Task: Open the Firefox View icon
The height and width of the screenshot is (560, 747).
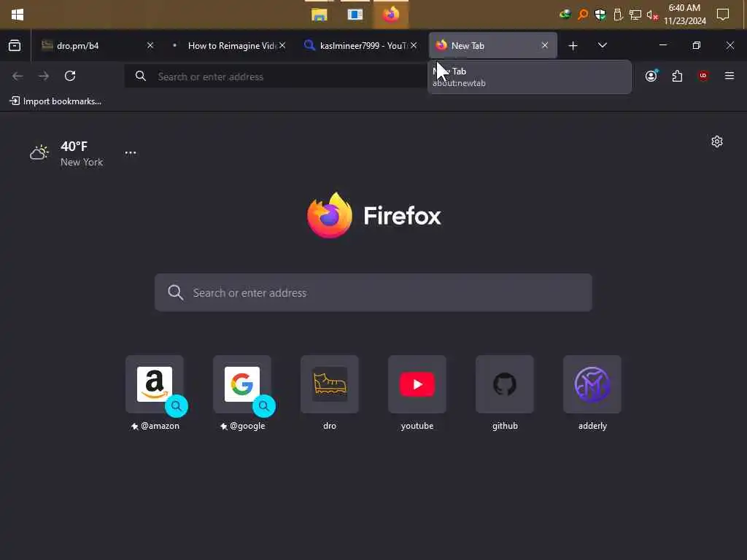Action: coord(15,46)
